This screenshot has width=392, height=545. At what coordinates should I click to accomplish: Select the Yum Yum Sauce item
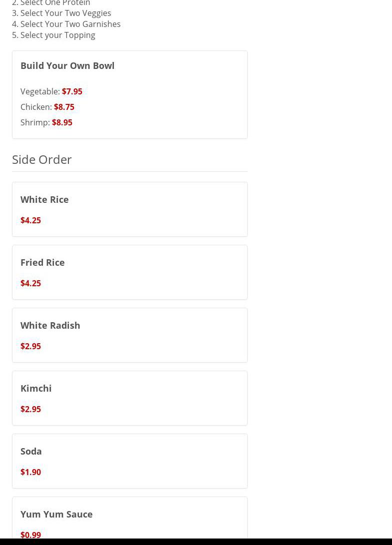coord(56,514)
